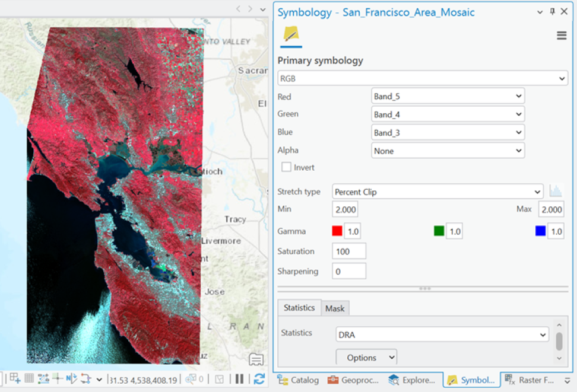Viewport: 577px width, 392px height.
Task: Click the Min percent clip field
Action: tap(345, 209)
